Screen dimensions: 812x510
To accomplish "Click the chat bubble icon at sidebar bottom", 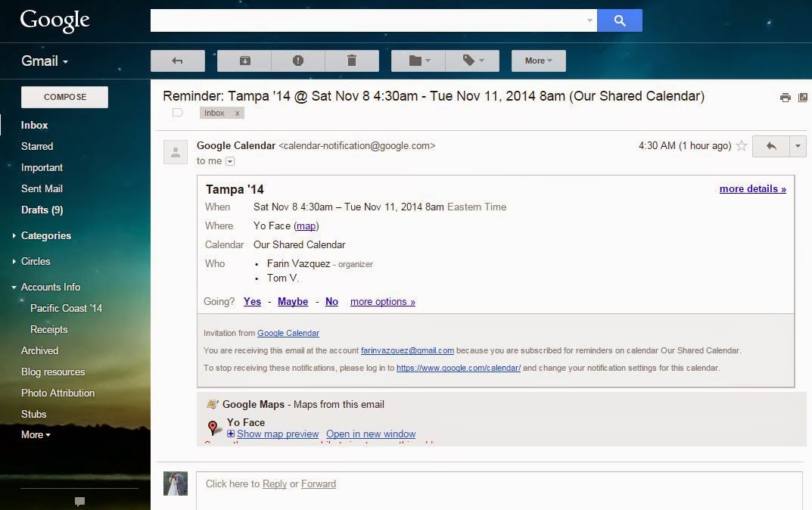I will coord(79,501).
